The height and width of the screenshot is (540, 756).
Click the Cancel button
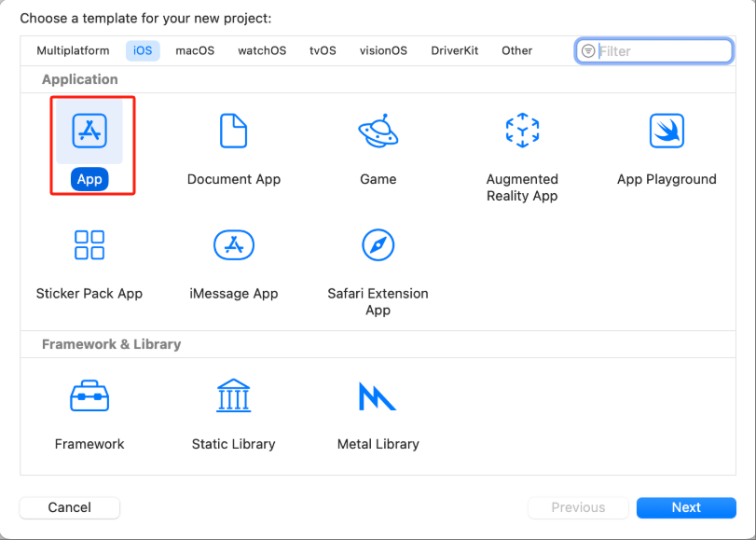click(x=69, y=507)
